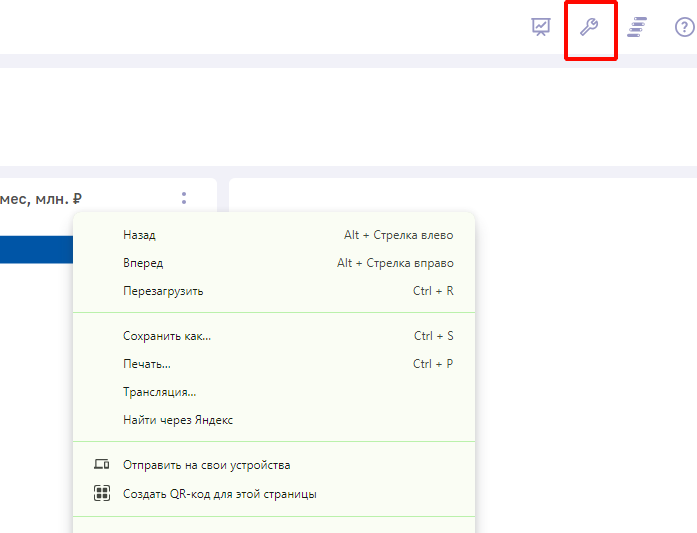
Task: Click the Ctrl + R shortcut label
Action: pos(433,291)
